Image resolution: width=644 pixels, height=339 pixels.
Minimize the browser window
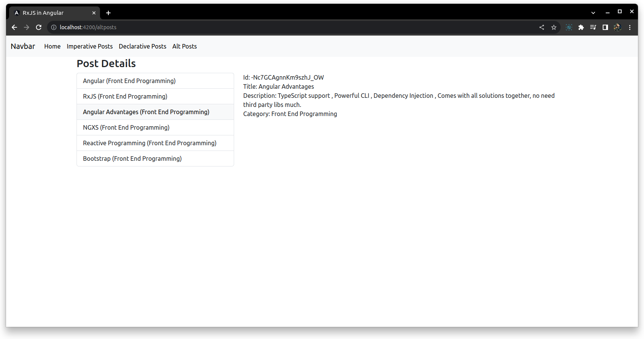coord(608,12)
